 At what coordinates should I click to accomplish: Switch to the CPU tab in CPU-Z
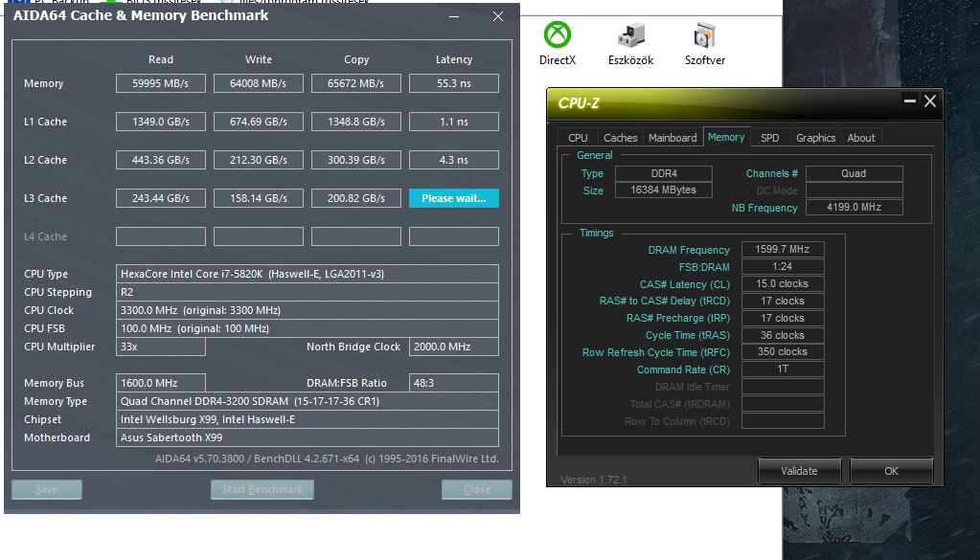tap(578, 138)
